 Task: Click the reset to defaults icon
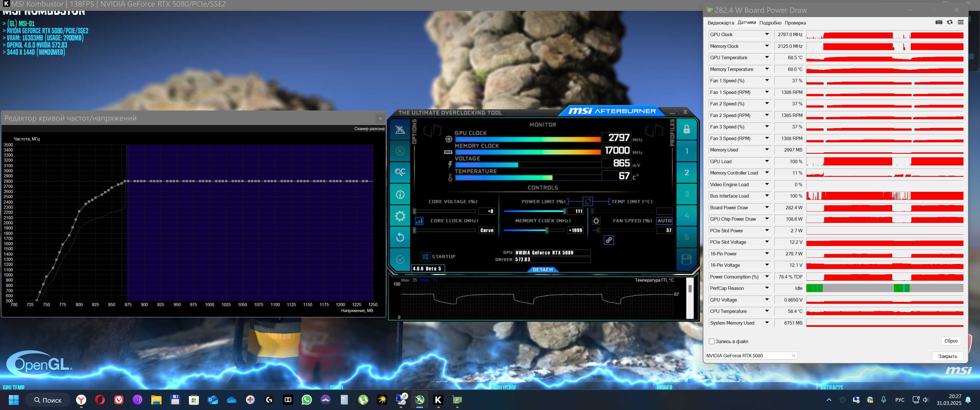pyautogui.click(x=400, y=237)
